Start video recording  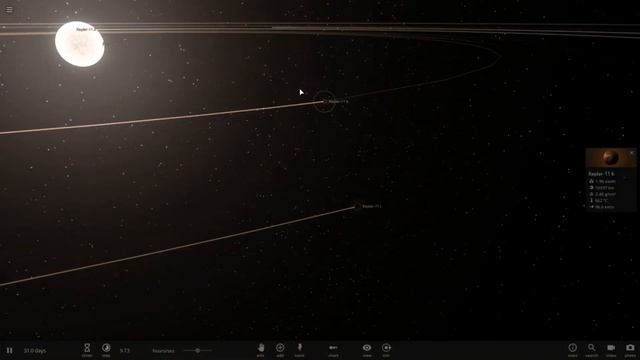pyautogui.click(x=611, y=350)
